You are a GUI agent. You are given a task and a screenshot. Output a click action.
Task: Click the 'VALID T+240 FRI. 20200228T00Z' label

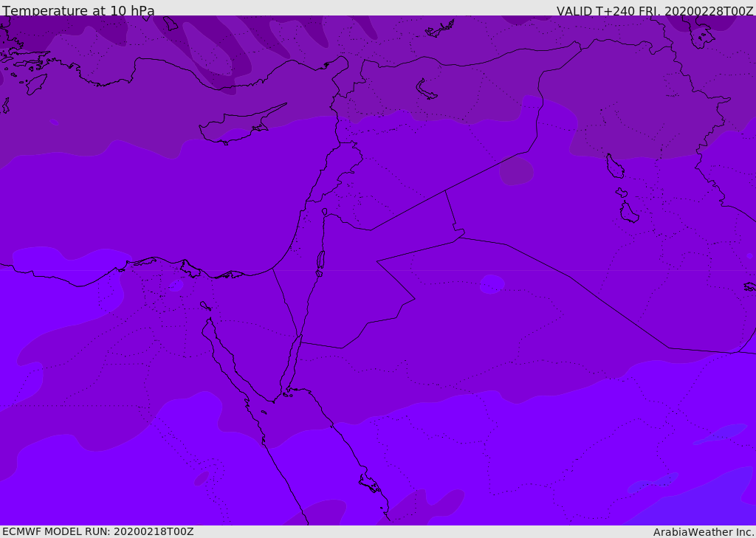click(655, 10)
